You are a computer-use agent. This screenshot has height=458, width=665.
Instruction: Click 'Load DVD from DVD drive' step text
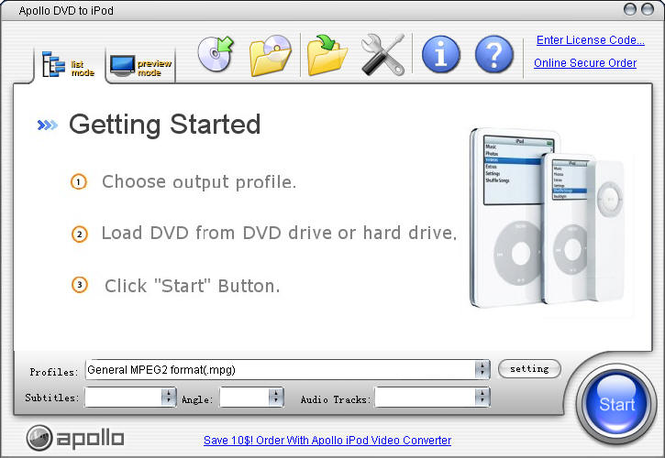click(x=279, y=233)
